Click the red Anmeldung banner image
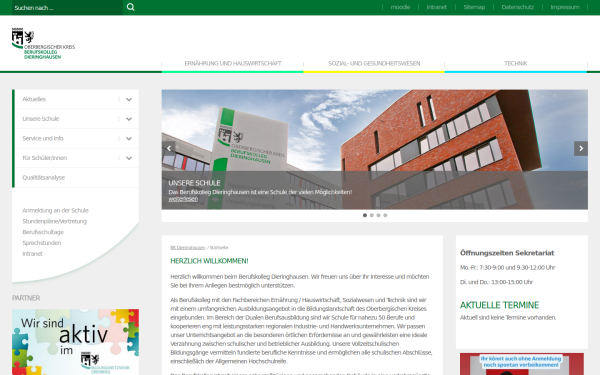The height and width of the screenshot is (375, 600). [522, 364]
